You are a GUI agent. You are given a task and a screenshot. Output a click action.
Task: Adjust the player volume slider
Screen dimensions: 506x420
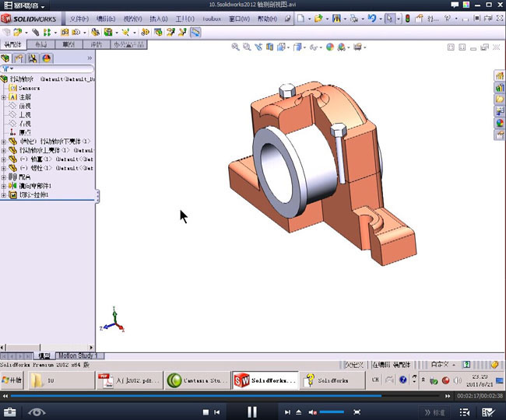point(332,412)
